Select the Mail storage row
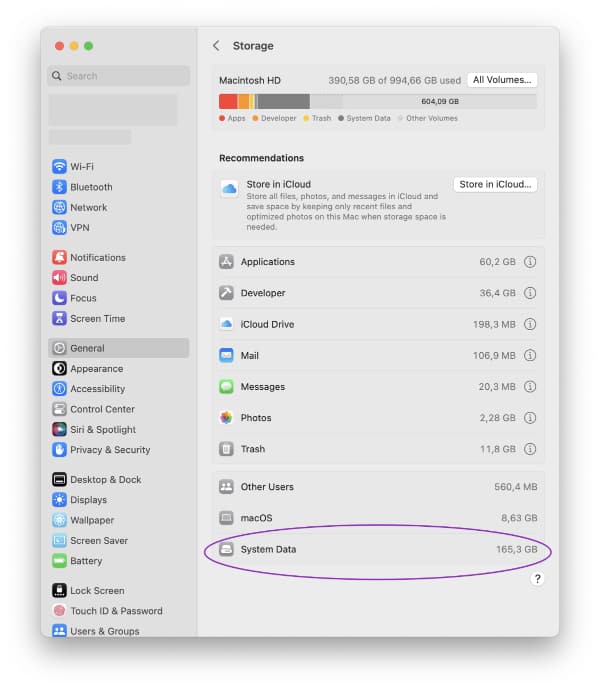 click(x=378, y=356)
